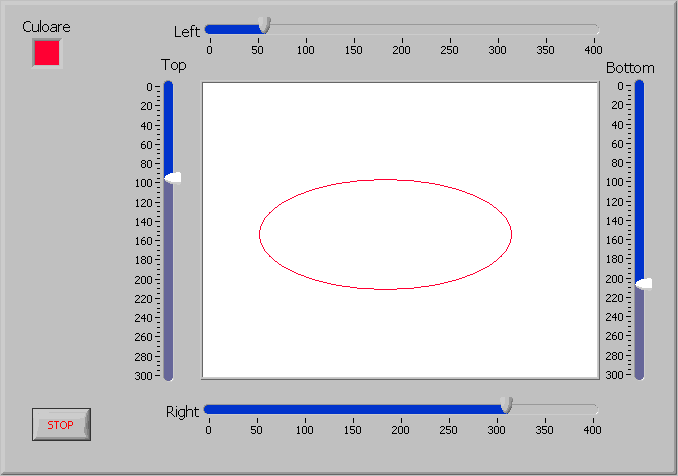The height and width of the screenshot is (476, 678).
Task: Set Left slider track to 200 mark
Action: coord(401,29)
